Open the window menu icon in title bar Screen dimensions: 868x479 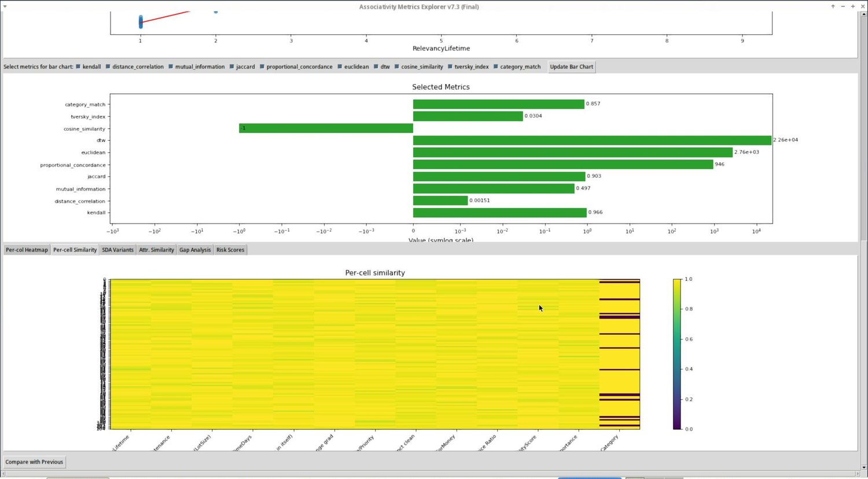coord(5,6)
